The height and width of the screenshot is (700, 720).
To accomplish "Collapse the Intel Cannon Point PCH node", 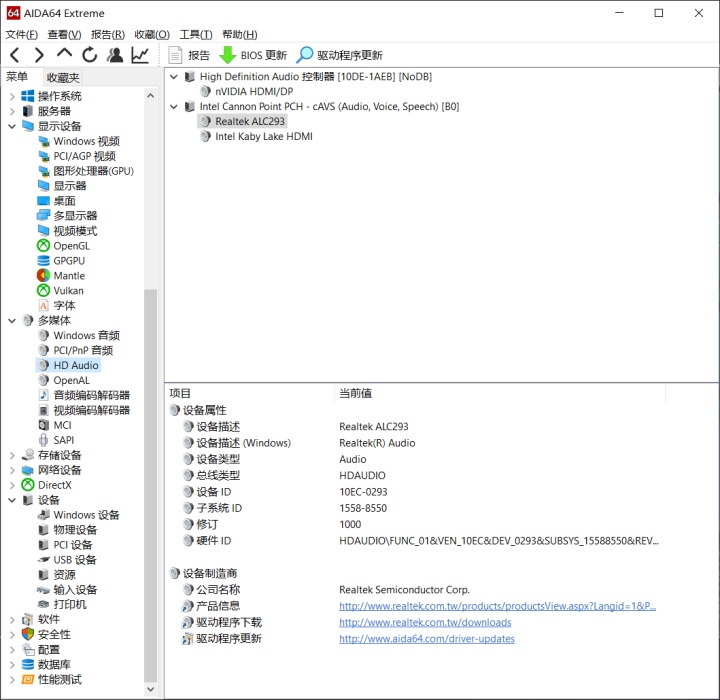I will (x=174, y=107).
